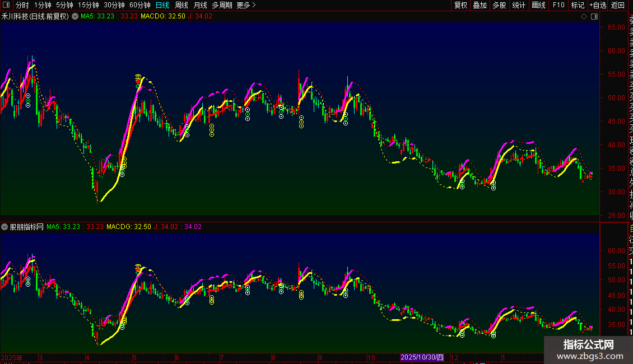The width and height of the screenshot is (633, 364).
Task: Select the 30分钟 period tab
Action: 114,5
